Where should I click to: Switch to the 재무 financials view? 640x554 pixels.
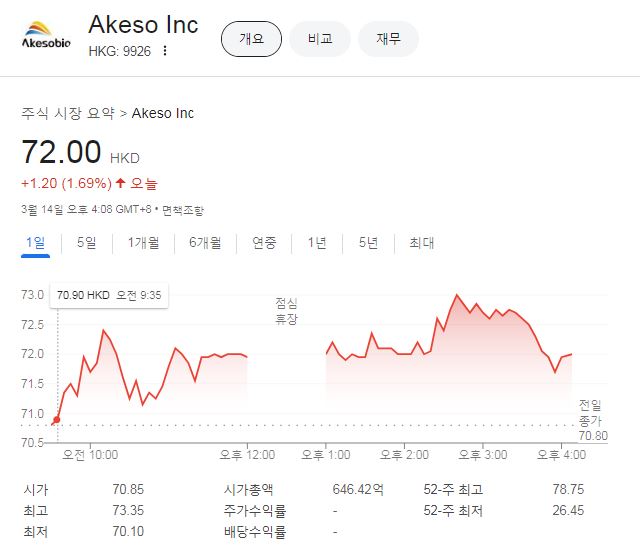point(388,39)
